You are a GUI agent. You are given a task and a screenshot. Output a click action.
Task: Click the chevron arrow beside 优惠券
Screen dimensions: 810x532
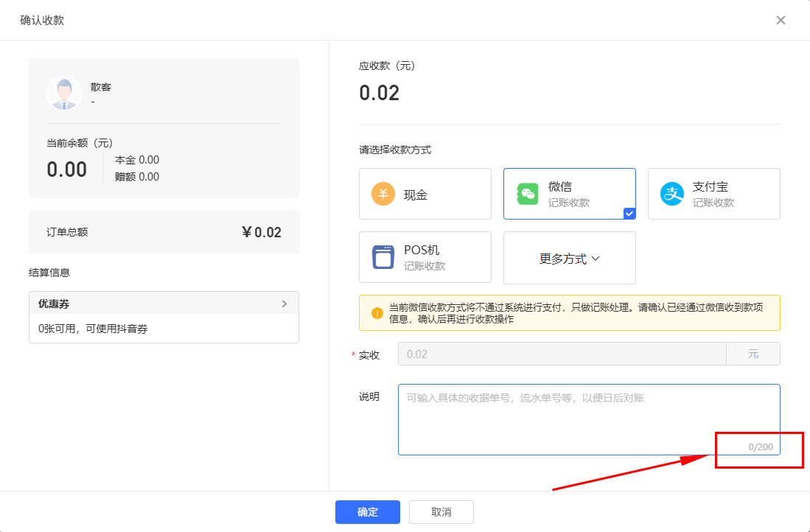[284, 304]
